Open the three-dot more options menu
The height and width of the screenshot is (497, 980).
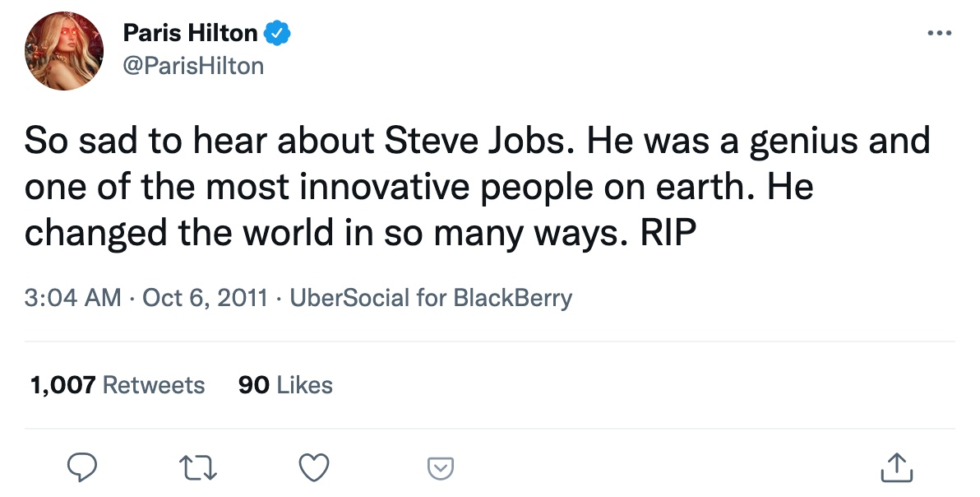click(x=939, y=34)
